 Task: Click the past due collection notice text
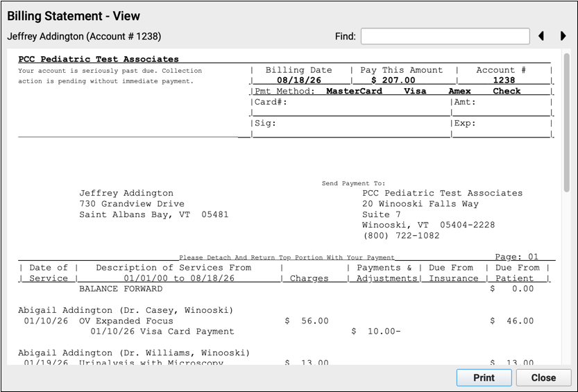(110, 76)
